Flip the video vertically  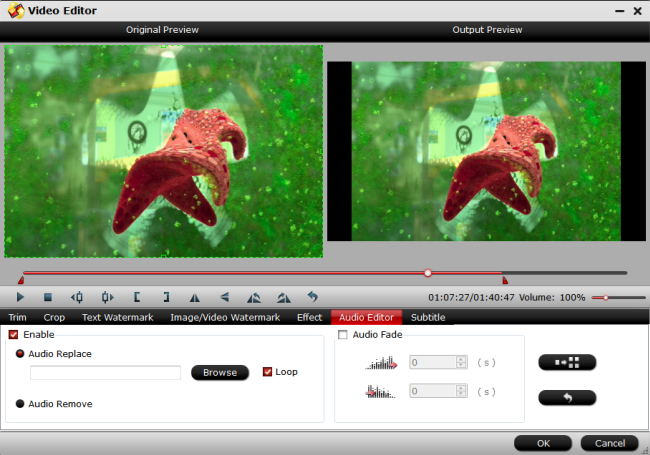[224, 297]
